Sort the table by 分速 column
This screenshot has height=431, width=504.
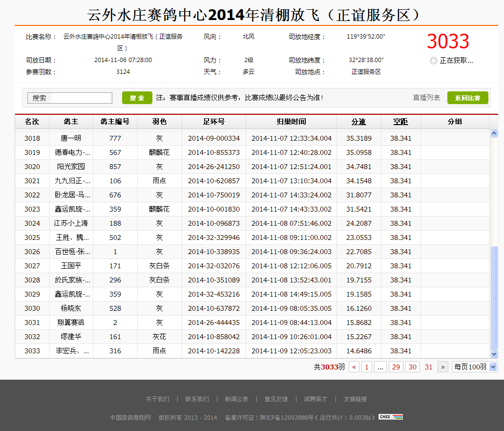pos(358,122)
